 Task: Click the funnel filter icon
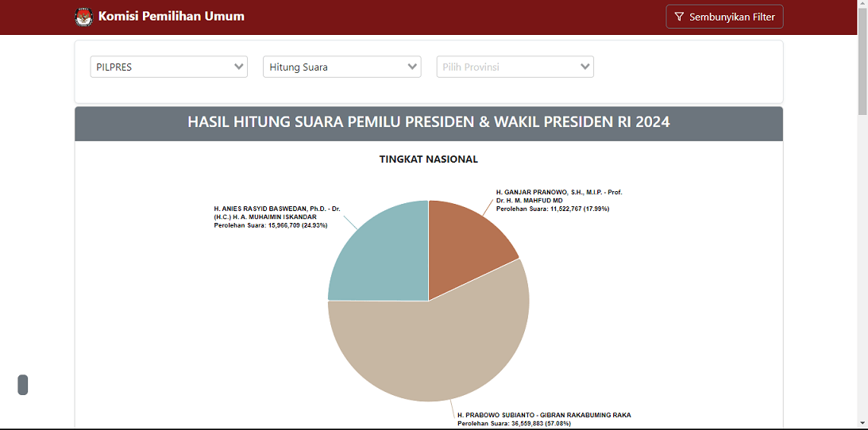click(x=679, y=17)
